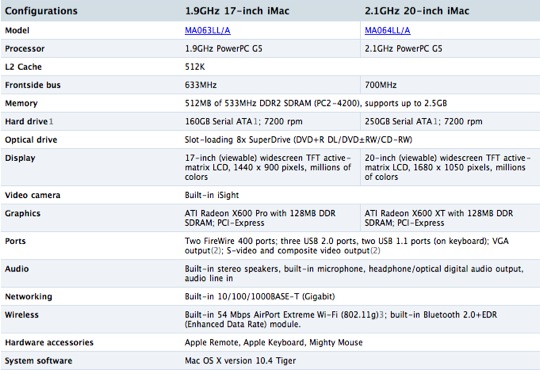Select the Hard drive row label
This screenshot has width=540, height=370.
click(x=29, y=122)
